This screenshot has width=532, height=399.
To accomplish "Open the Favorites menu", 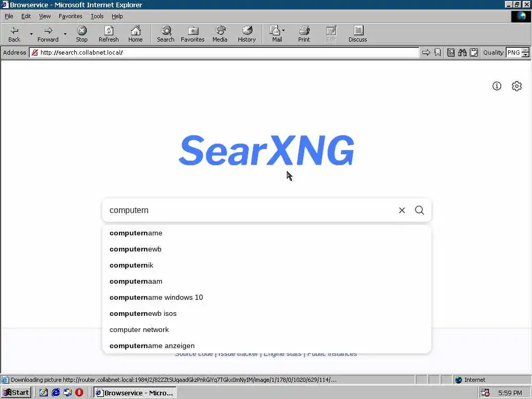I will (70, 16).
